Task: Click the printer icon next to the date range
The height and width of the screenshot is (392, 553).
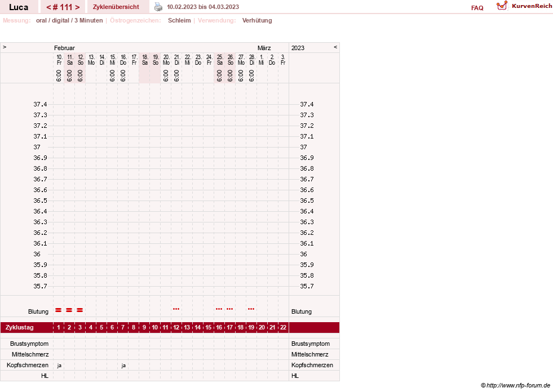Action: click(x=158, y=7)
